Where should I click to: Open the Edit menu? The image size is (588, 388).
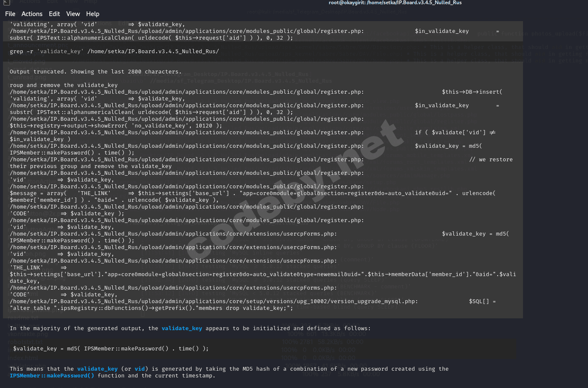tap(54, 14)
